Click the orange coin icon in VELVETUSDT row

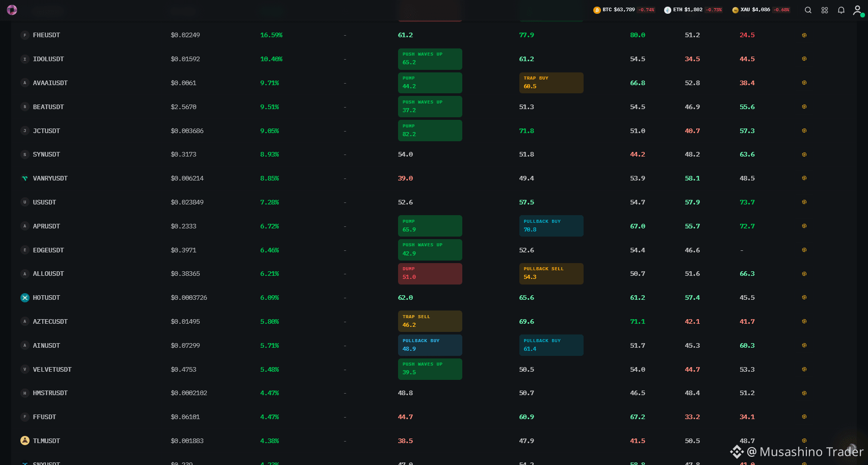click(804, 369)
